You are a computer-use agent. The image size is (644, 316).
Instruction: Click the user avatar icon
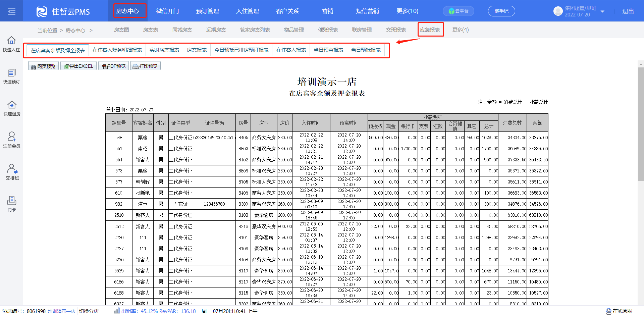(x=558, y=11)
